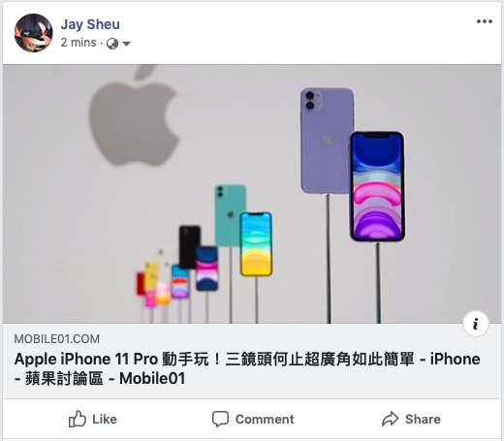Image resolution: width=504 pixels, height=441 pixels.
Task: Click the speech bubble Comment icon
Action: tap(220, 419)
